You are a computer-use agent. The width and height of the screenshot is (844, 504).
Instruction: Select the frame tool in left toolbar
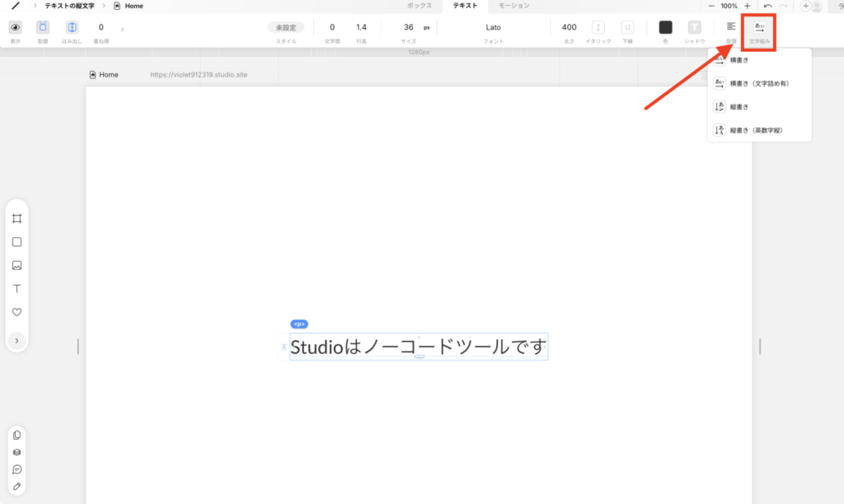16,218
